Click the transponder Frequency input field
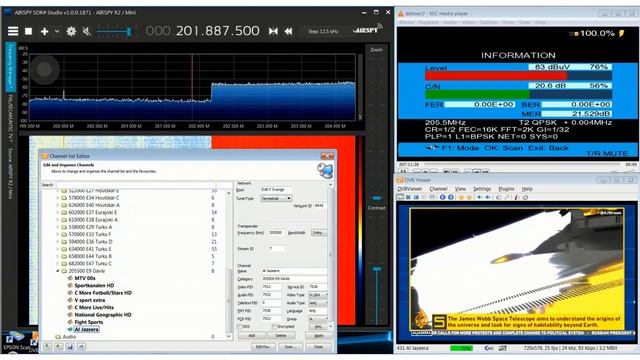Image resolution: width=640 pixels, height=360 pixels. click(x=276, y=233)
